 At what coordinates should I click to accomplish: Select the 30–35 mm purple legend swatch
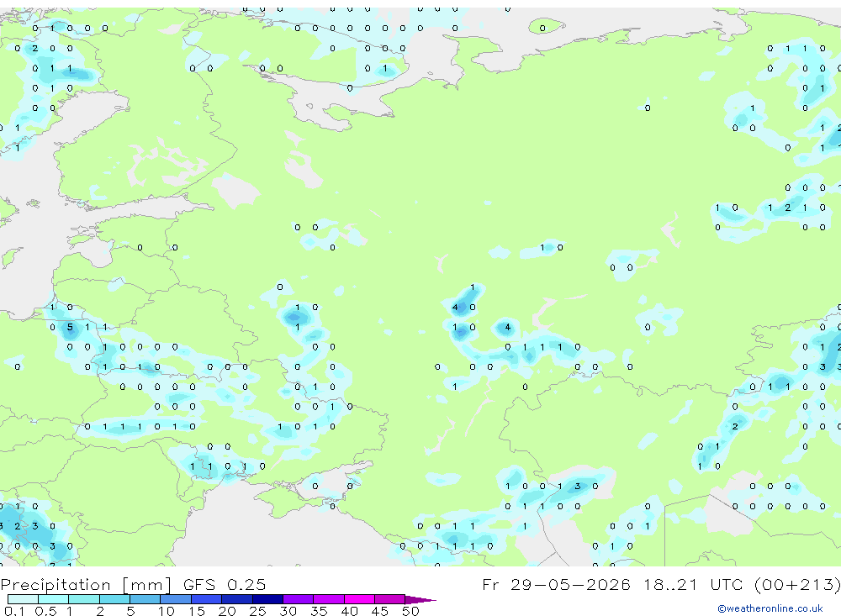point(299,599)
